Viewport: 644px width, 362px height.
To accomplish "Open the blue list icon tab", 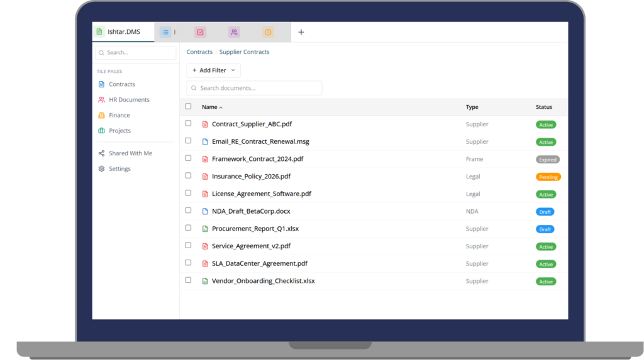I will 165,32.
